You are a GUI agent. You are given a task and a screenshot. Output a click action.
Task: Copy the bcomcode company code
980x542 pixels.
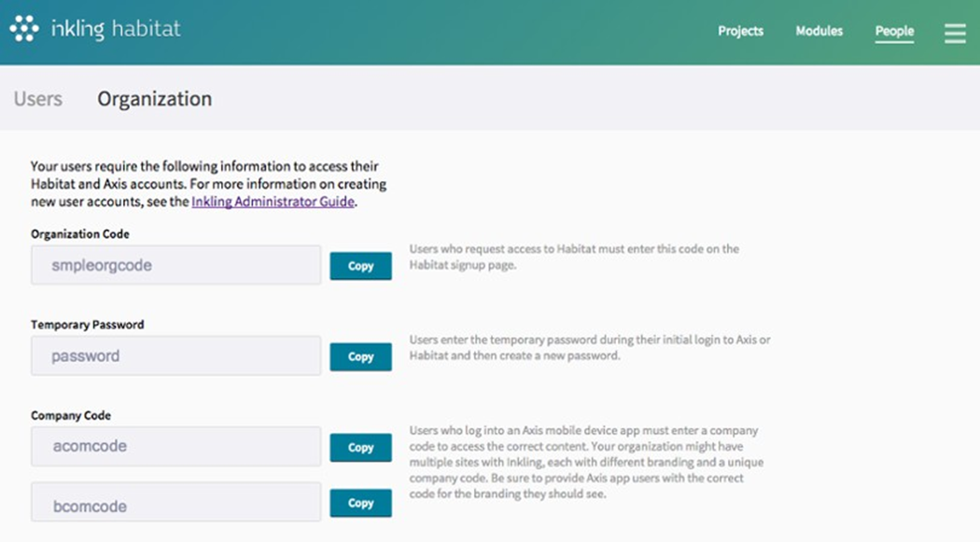(x=360, y=503)
